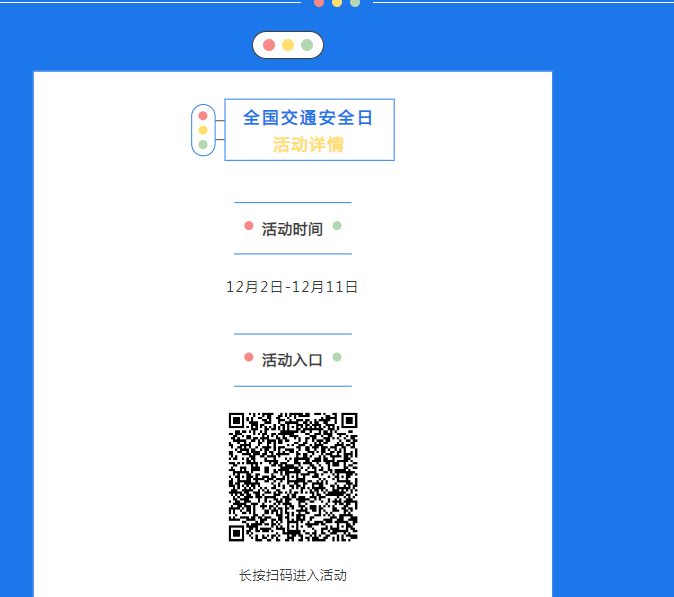This screenshot has height=597, width=674.
Task: Click the green dot right of 活动入口
Action: point(337,357)
